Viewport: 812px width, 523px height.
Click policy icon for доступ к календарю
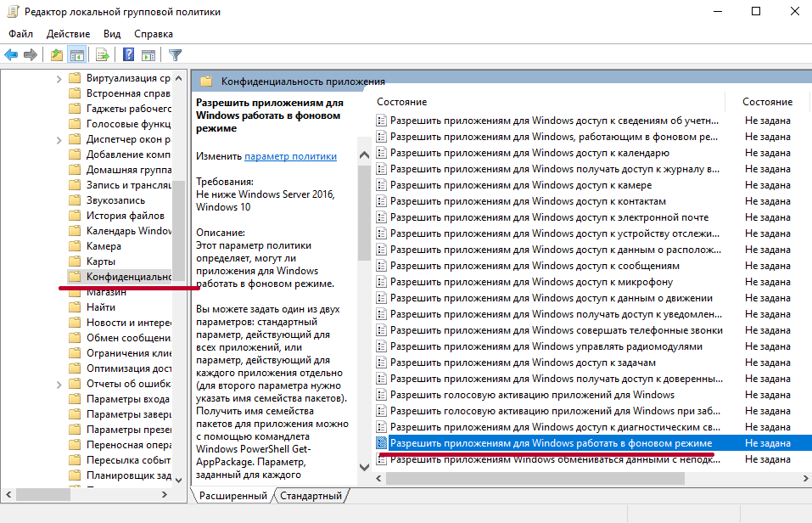pyautogui.click(x=381, y=153)
